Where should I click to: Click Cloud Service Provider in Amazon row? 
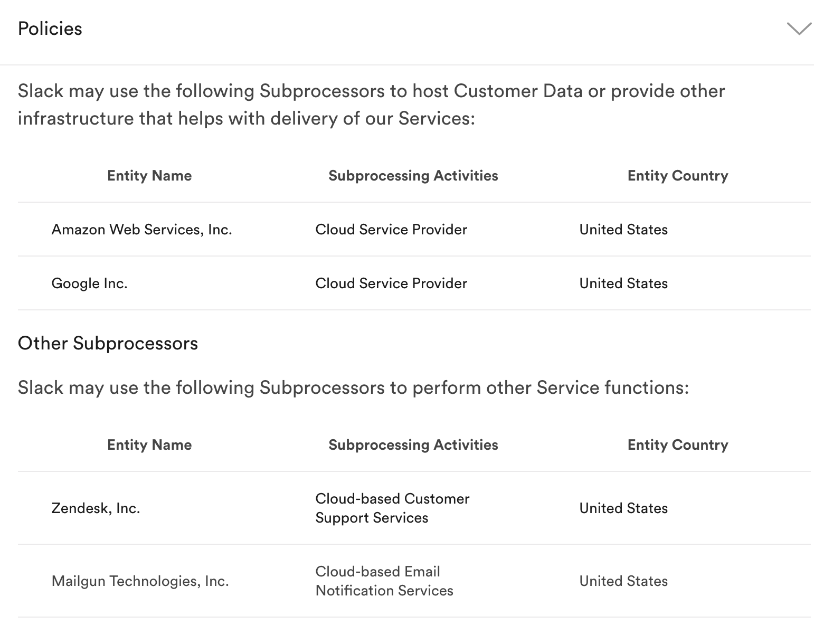pyautogui.click(x=391, y=230)
